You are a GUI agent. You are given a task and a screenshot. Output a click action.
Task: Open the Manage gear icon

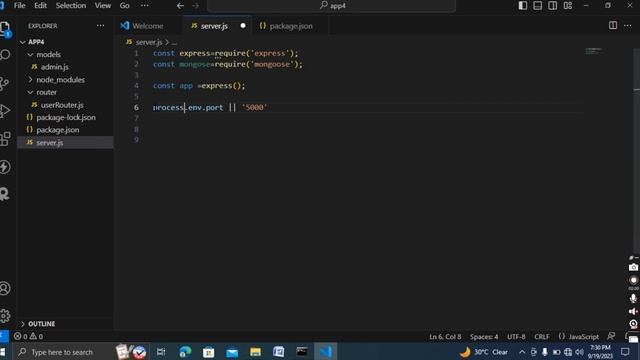tap(5, 316)
